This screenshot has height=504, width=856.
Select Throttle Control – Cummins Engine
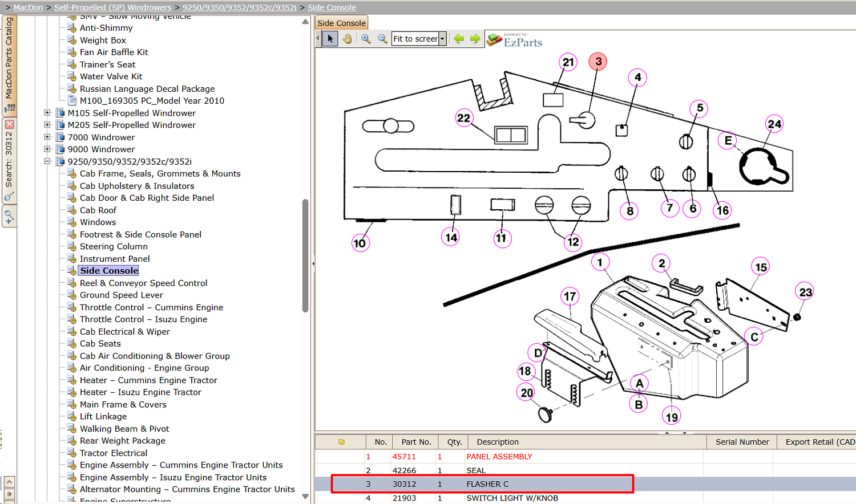click(151, 307)
